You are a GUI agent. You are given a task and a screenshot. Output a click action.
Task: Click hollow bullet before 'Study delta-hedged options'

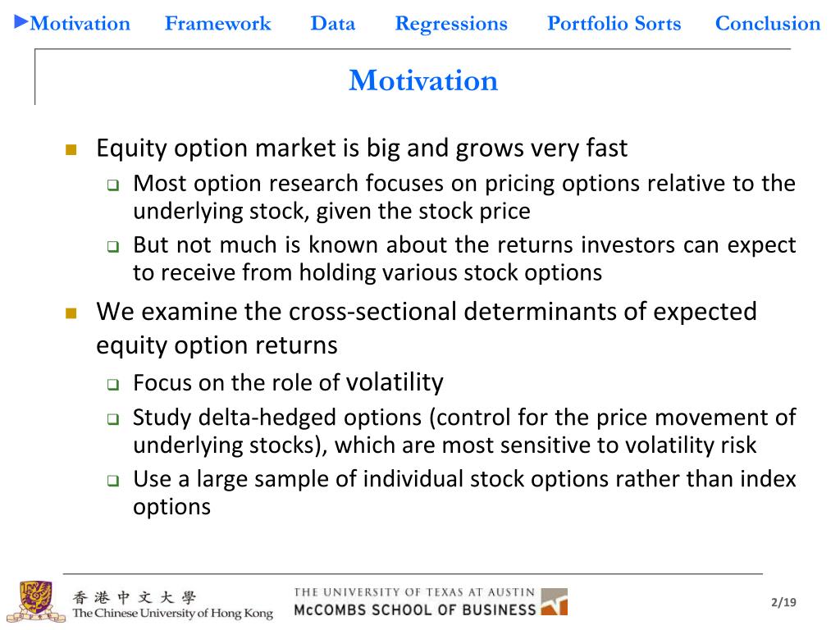[x=113, y=419]
